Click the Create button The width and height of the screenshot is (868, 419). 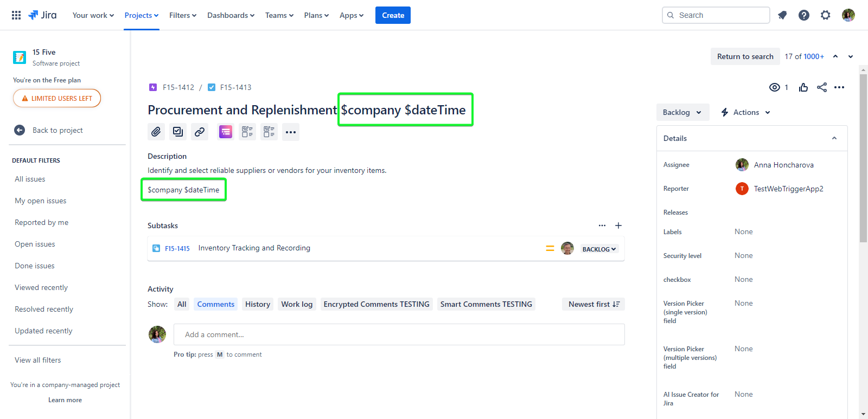pos(393,15)
